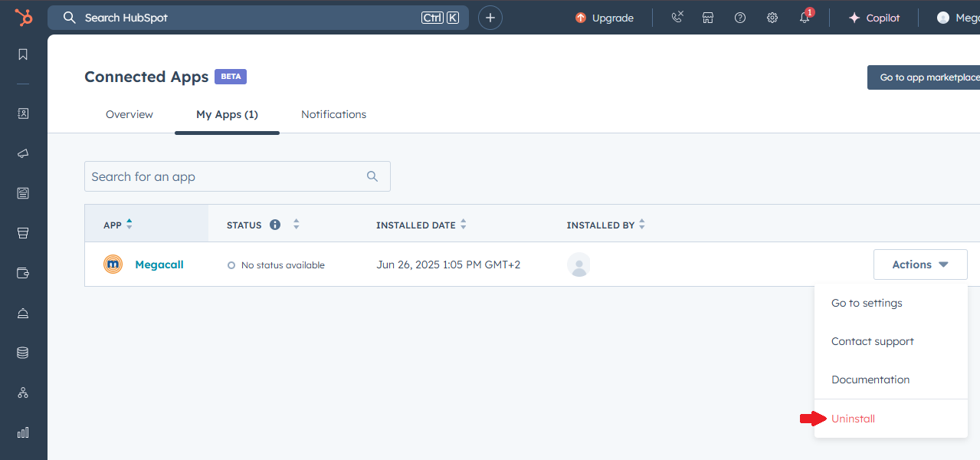Image resolution: width=980 pixels, height=460 pixels.
Task: Open the wallet sidebar icon
Action: (23, 273)
